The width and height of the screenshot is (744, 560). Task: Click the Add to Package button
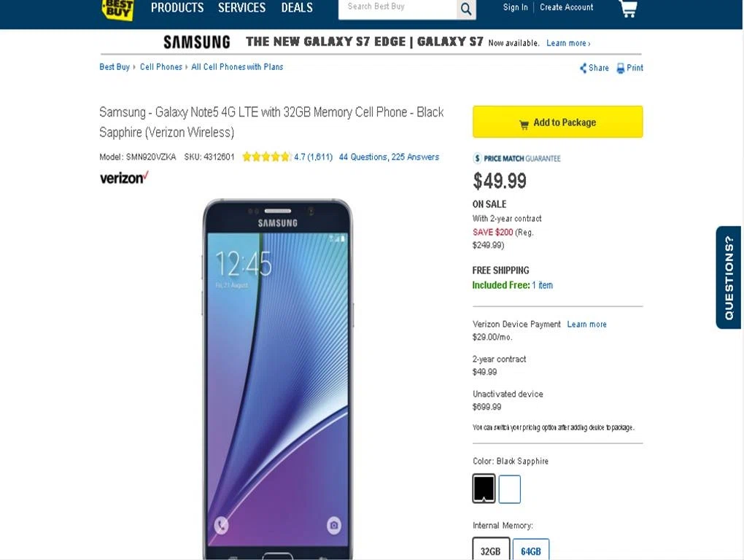(x=557, y=122)
